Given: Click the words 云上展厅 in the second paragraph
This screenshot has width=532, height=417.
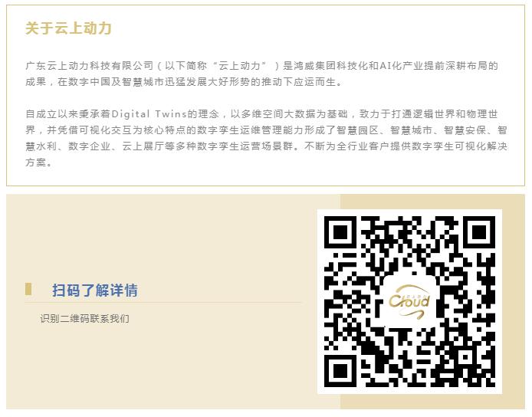Looking at the screenshot, I should click(143, 146).
